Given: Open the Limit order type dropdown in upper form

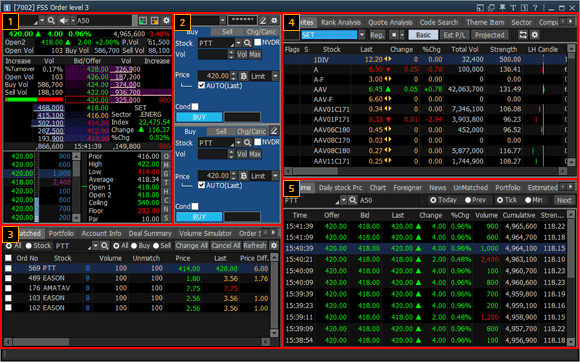Looking at the screenshot, I should point(275,76).
